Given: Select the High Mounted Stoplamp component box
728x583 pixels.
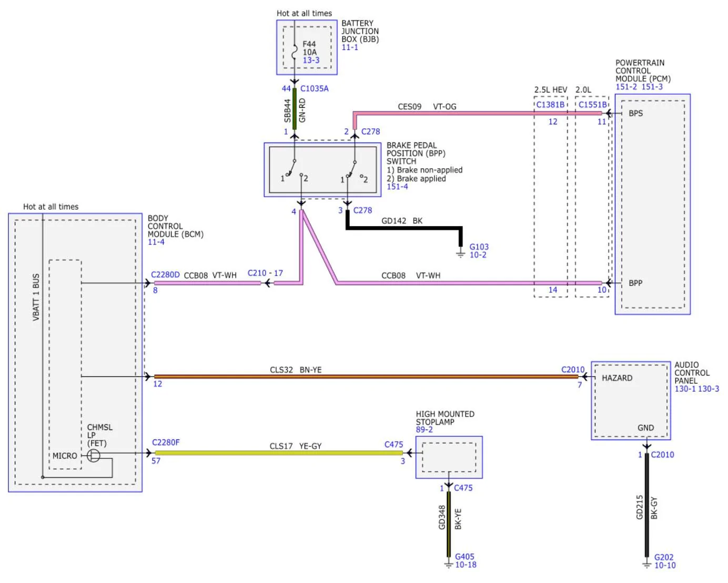Looking at the screenshot, I should [449, 457].
